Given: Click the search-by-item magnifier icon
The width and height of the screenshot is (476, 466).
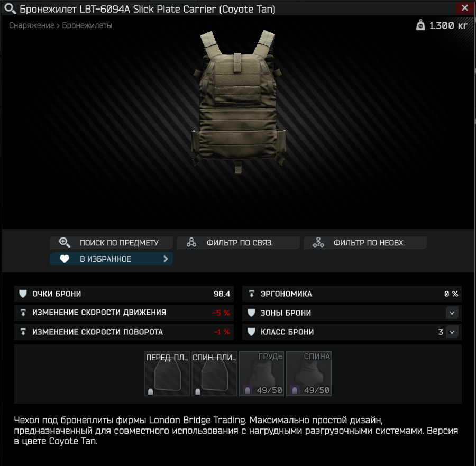Looking at the screenshot, I should pos(65,243).
